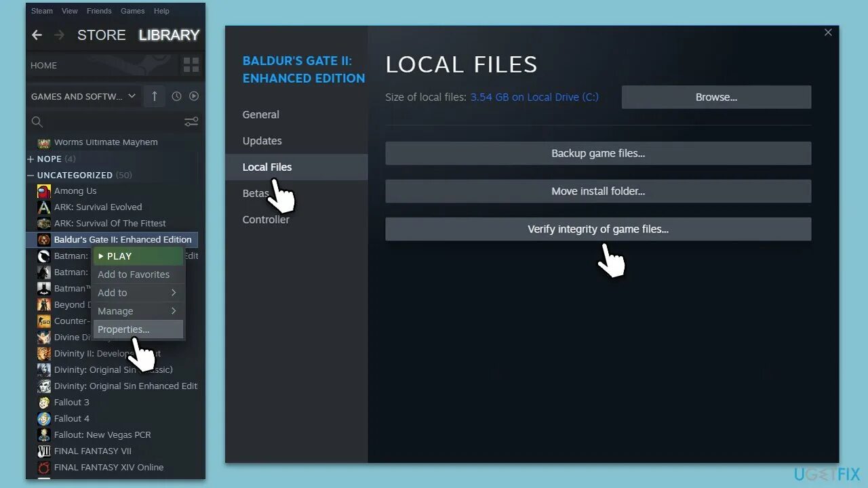Image resolution: width=868 pixels, height=488 pixels.
Task: Choose Add to Favorites
Action: pos(138,274)
